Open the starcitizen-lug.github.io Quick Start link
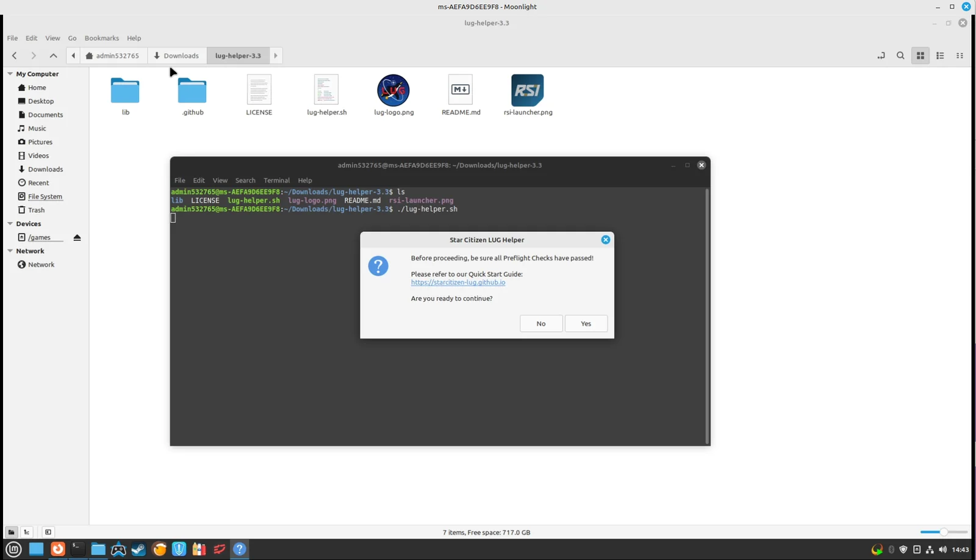Viewport: 976px width, 560px height. (458, 282)
